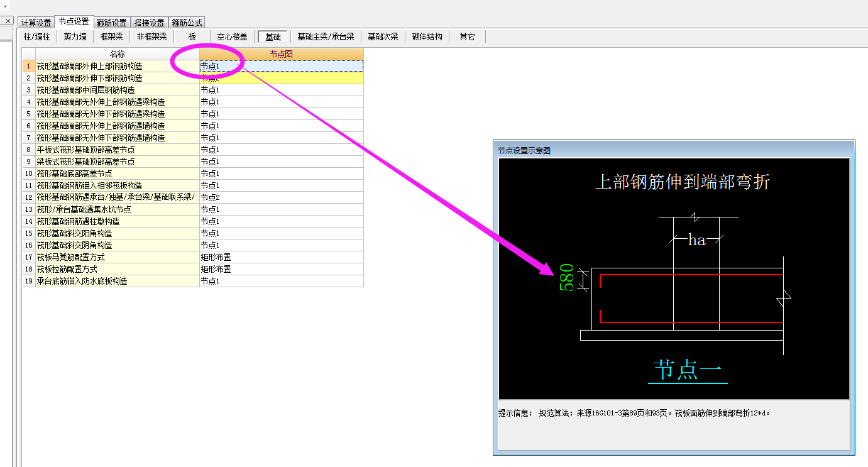This screenshot has width=868, height=467.
Task: Open node cell for 筏形基础钢筋遇柱墩构造
Action: coord(282,221)
